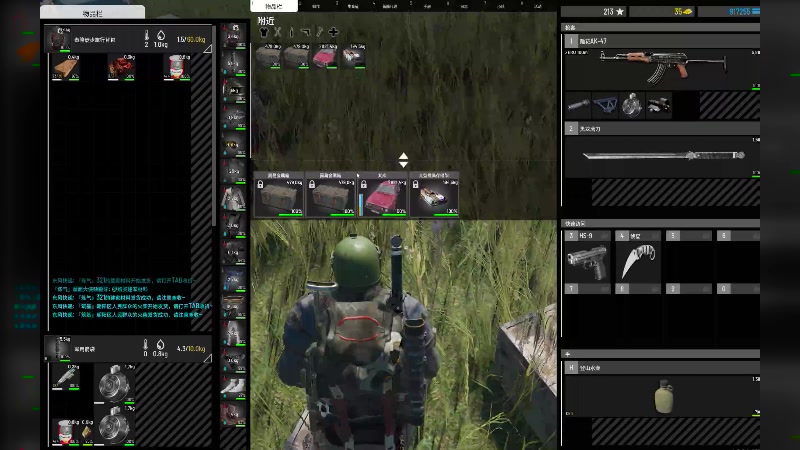Open the first large metal chest card

tap(279, 194)
